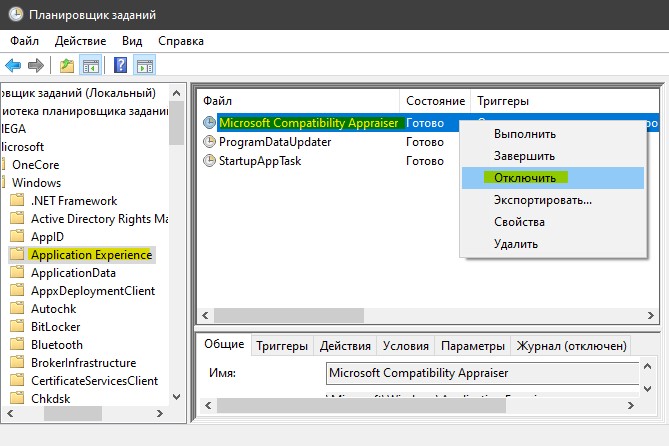Viewport: 669px width, 446px height.
Task: Choose Завершить in the context menu
Action: tap(553, 156)
